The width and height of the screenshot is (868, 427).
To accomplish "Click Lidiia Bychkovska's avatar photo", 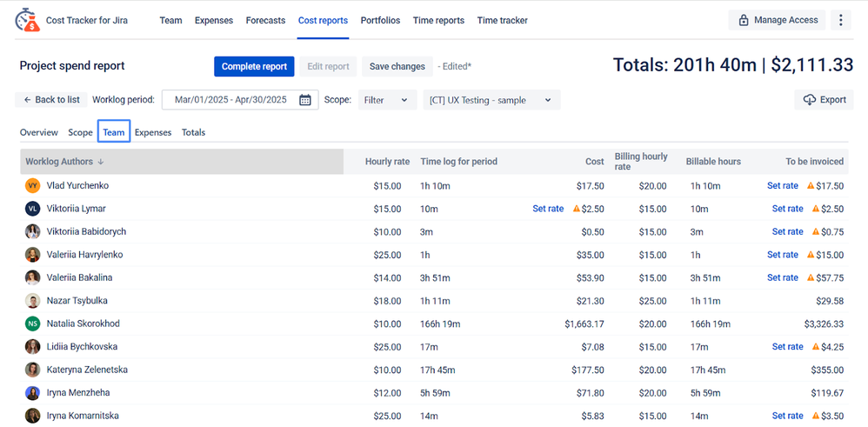I will 33,347.
